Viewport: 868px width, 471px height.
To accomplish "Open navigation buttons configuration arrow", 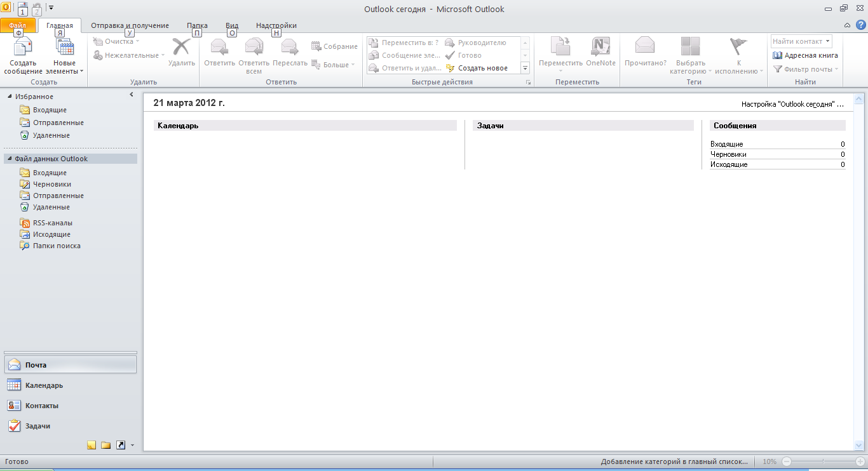I will point(132,445).
